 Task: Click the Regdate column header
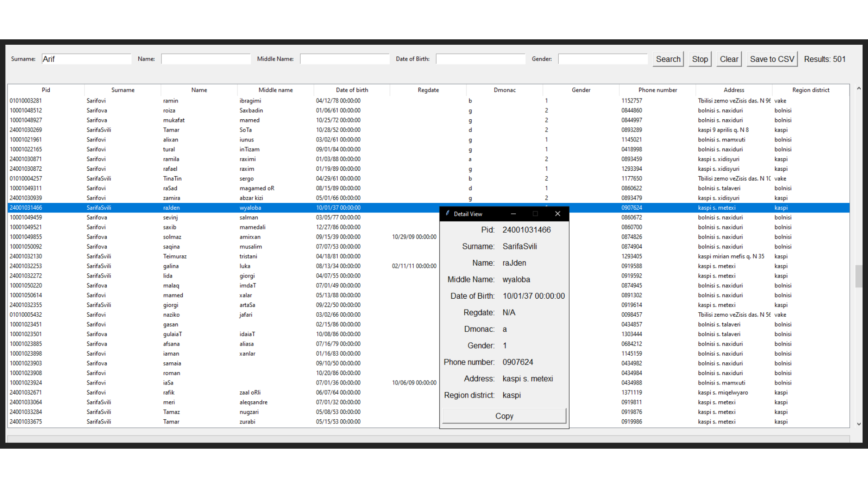[x=429, y=90]
